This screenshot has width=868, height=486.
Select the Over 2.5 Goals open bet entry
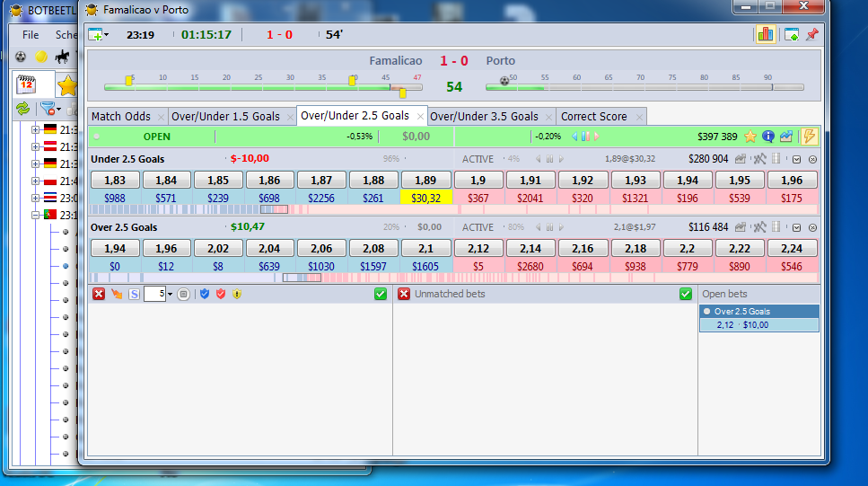(x=759, y=312)
